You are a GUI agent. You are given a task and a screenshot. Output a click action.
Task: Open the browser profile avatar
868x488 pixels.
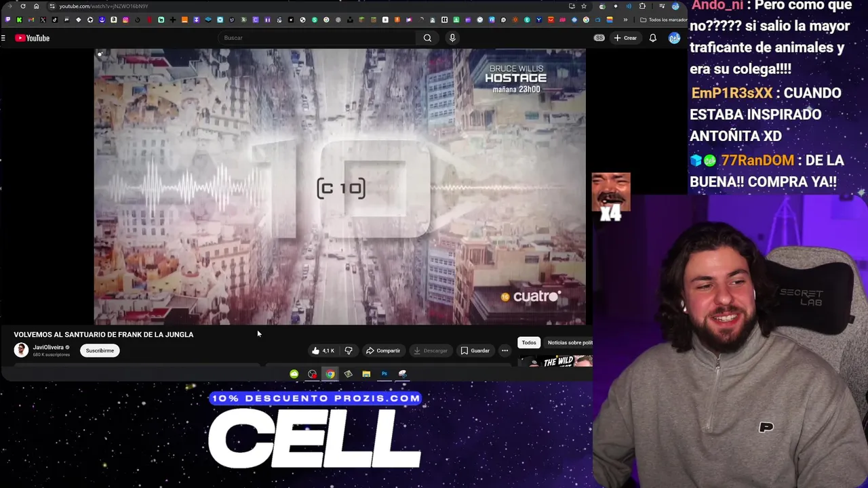675,6
